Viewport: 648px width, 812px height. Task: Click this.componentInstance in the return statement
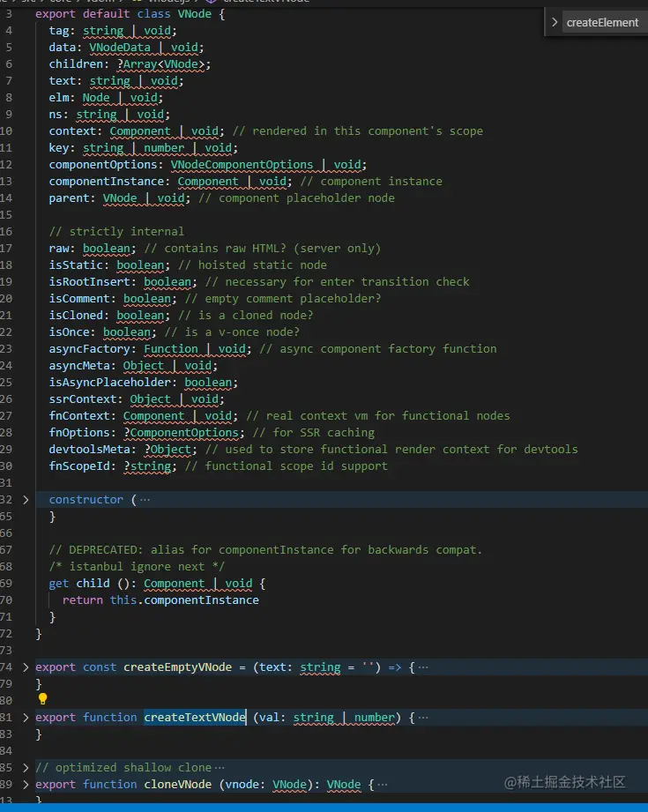184,600
